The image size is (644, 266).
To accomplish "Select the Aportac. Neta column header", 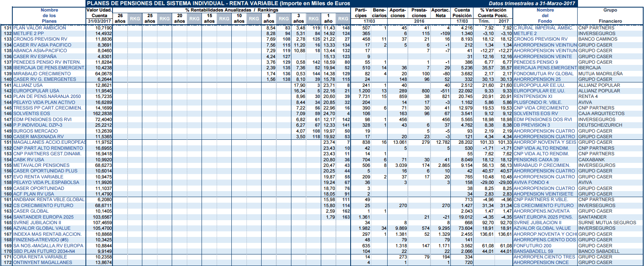I will click(x=440, y=13).
